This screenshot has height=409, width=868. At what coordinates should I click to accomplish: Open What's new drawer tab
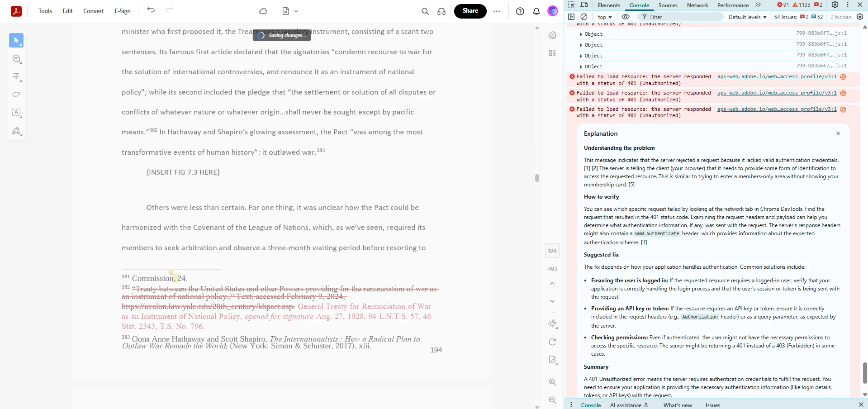678,405
